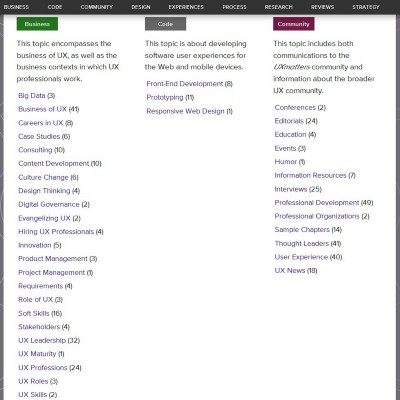Image resolution: width=400 pixels, height=400 pixels.
Task: Click the purple Community topic button
Action: [294, 24]
